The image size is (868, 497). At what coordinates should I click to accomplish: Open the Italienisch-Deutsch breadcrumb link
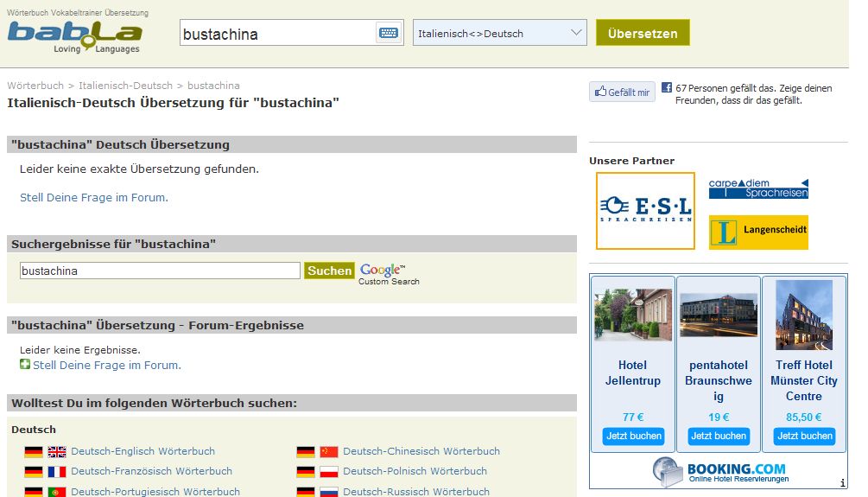coord(125,86)
